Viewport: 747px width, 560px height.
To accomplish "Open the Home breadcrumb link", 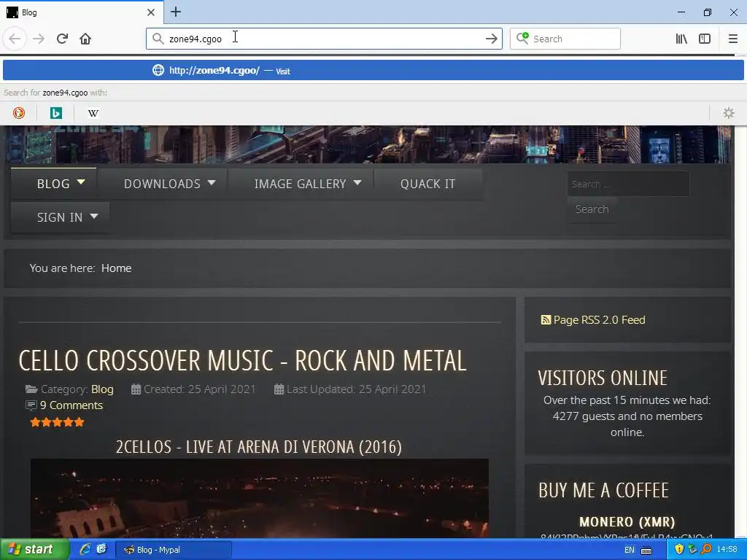I will coord(116,268).
